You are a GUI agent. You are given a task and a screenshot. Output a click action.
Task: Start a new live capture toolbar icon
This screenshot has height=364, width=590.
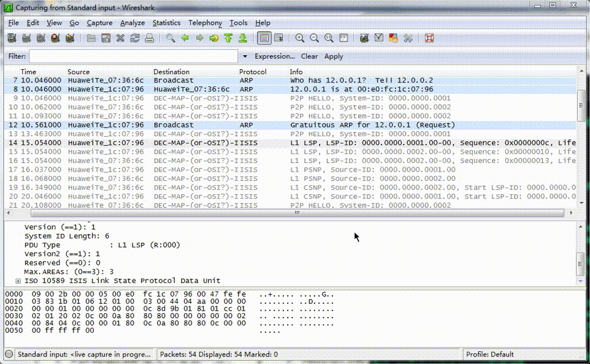[41, 38]
